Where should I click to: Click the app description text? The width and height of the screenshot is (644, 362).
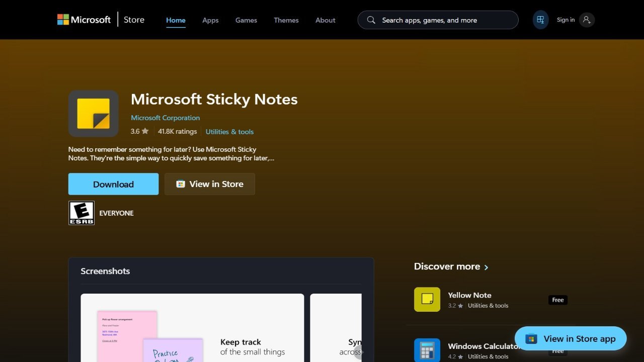coord(171,153)
